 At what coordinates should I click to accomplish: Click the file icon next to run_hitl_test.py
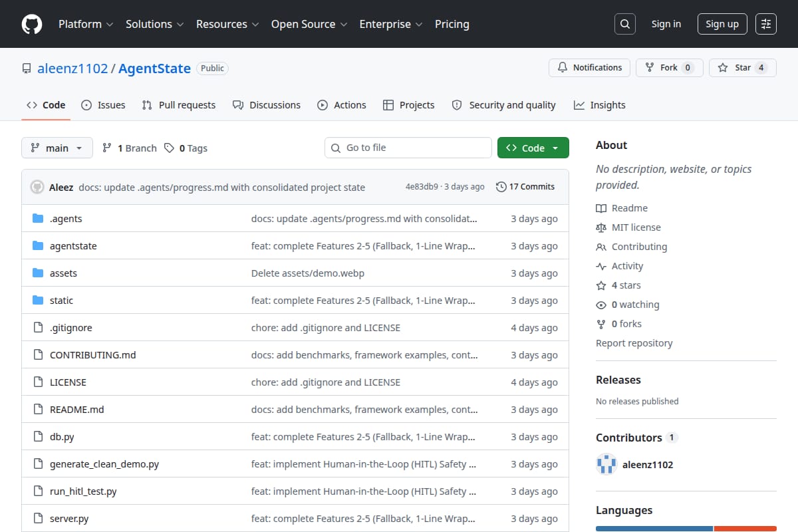coord(38,491)
